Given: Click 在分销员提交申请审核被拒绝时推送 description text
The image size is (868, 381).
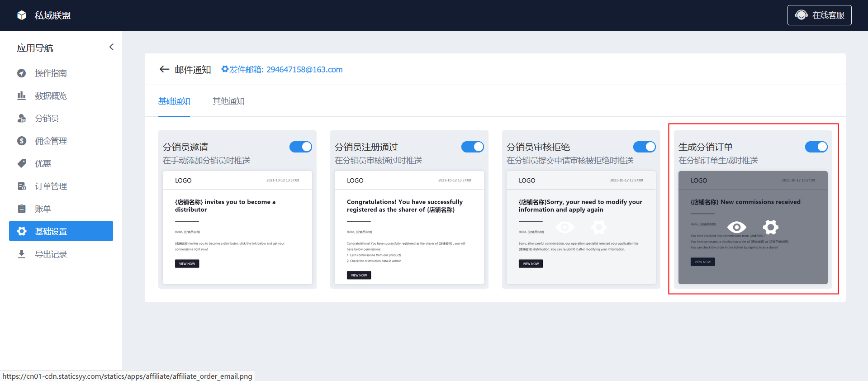Looking at the screenshot, I should pos(570,161).
